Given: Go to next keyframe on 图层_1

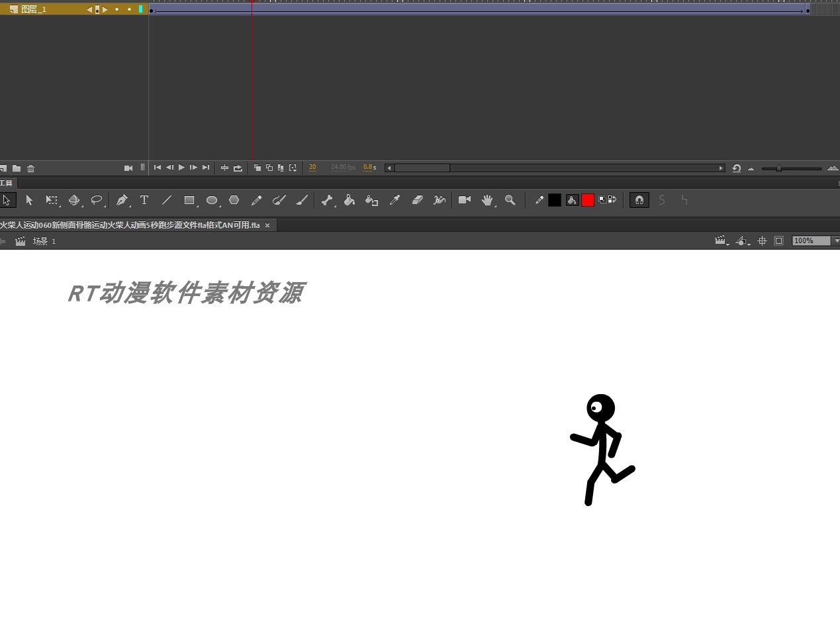Looking at the screenshot, I should [105, 9].
